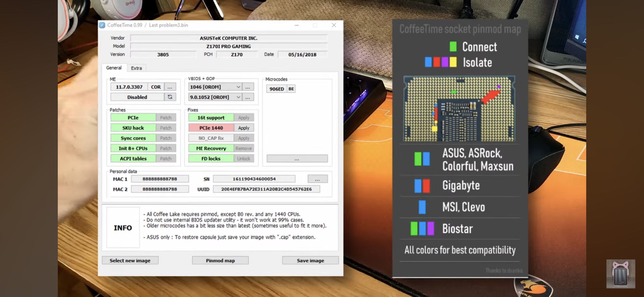Click browse button beside 1046 [OROM]

click(x=247, y=87)
